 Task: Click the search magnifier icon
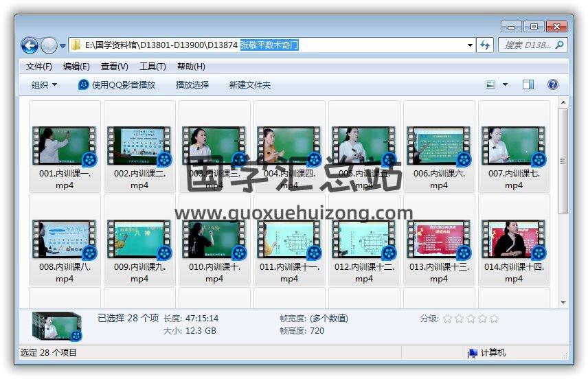pyautogui.click(x=559, y=45)
